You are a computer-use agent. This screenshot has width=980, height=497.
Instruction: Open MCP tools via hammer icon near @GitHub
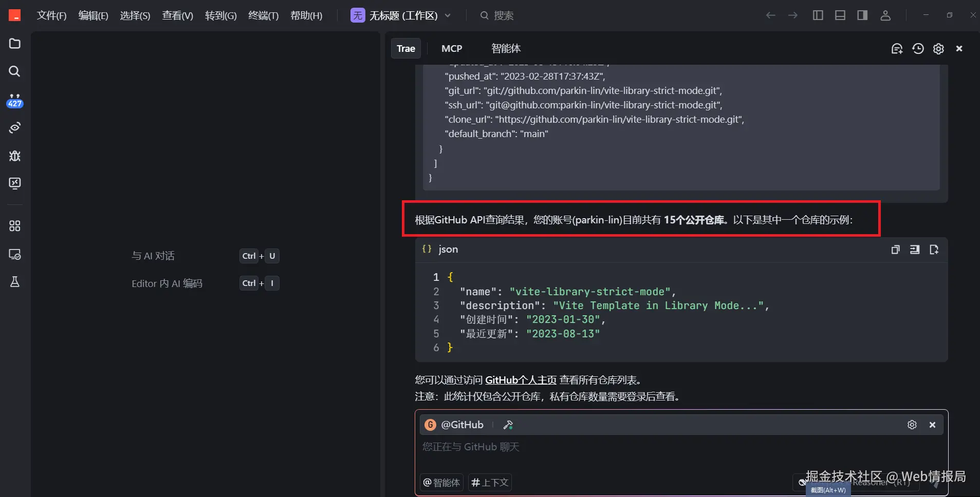(x=508, y=425)
